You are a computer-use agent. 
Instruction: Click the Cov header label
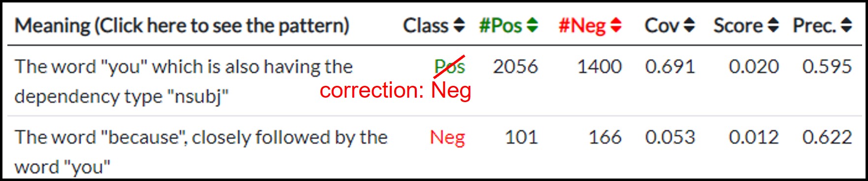(662, 26)
